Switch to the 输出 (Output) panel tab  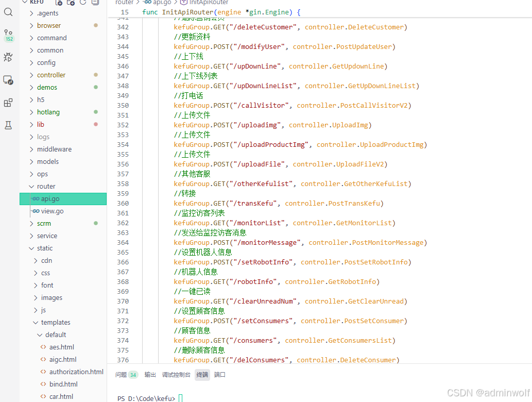pyautogui.click(x=150, y=375)
